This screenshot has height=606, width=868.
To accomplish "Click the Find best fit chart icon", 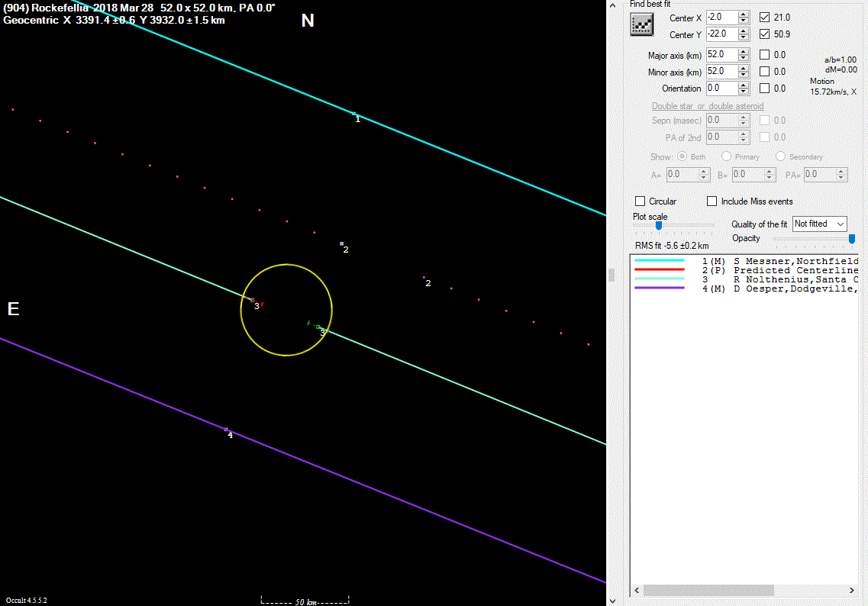I will [641, 25].
